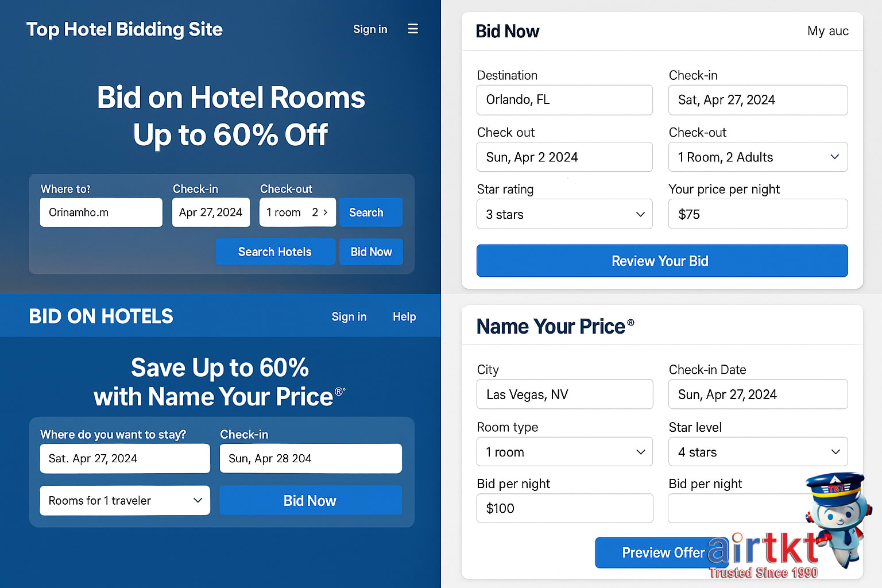Open the hamburger navigation menu
The image size is (882, 588).
point(412,29)
